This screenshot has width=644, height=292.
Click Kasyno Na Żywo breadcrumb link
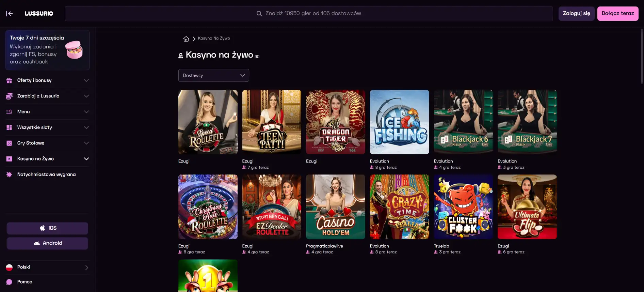coord(214,38)
